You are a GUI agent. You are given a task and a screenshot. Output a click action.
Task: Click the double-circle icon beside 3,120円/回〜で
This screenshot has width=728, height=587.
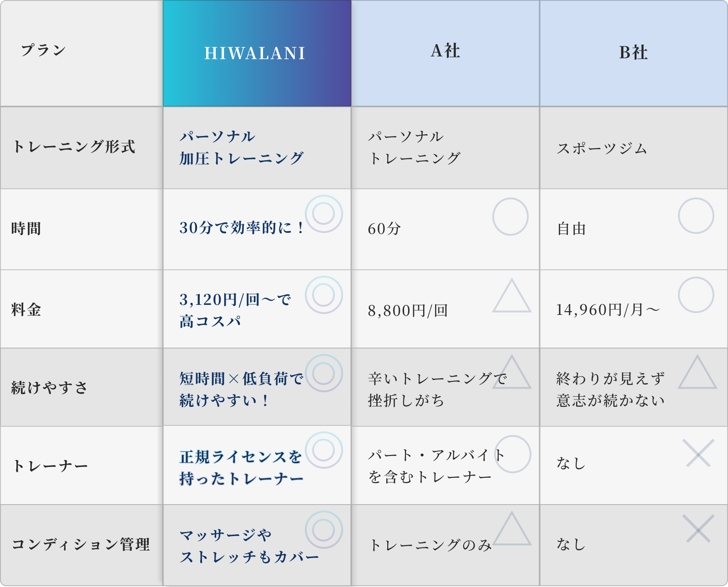(x=324, y=295)
